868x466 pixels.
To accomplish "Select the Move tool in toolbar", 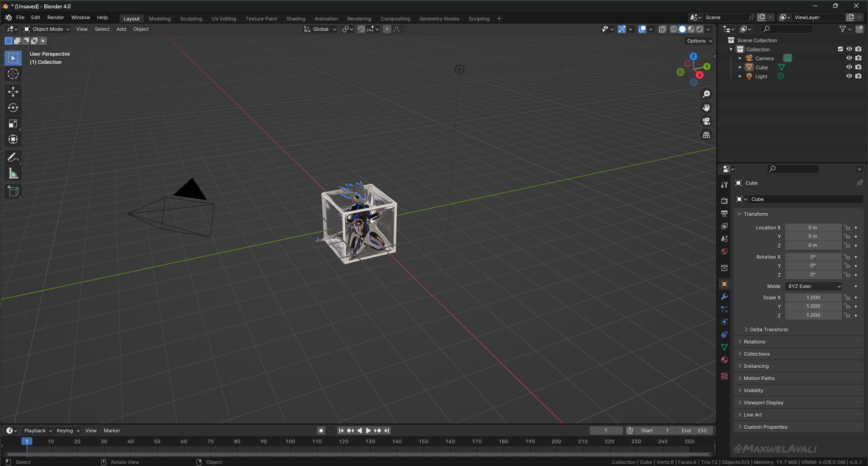I will click(x=13, y=92).
